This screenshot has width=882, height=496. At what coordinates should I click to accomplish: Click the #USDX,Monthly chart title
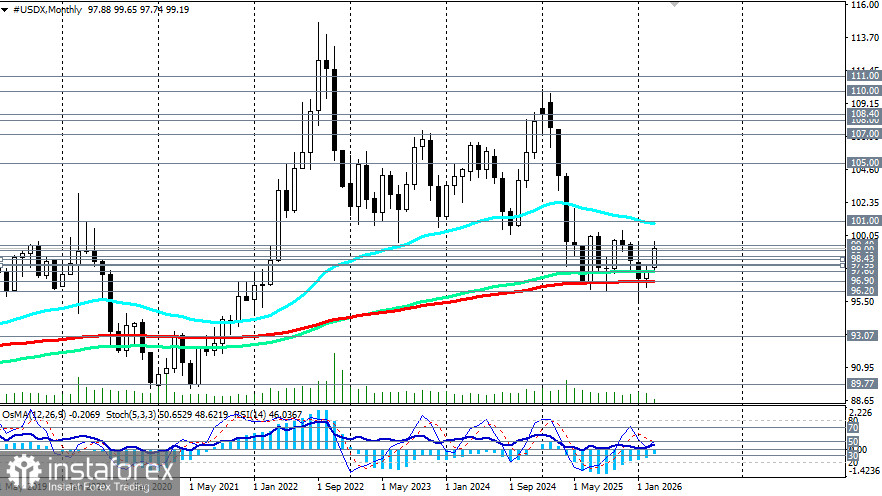click(47, 10)
